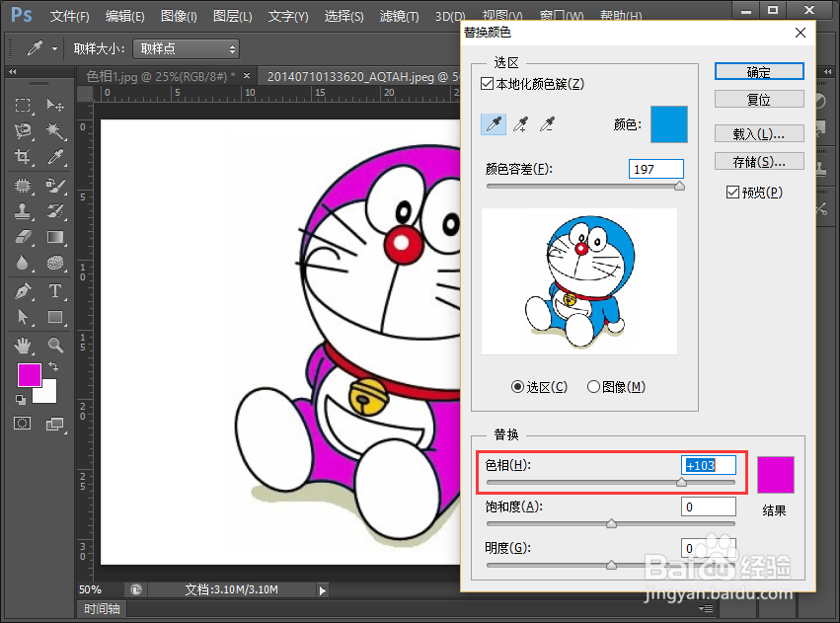
Task: Open the 滤镜 menu
Action: 399,16
